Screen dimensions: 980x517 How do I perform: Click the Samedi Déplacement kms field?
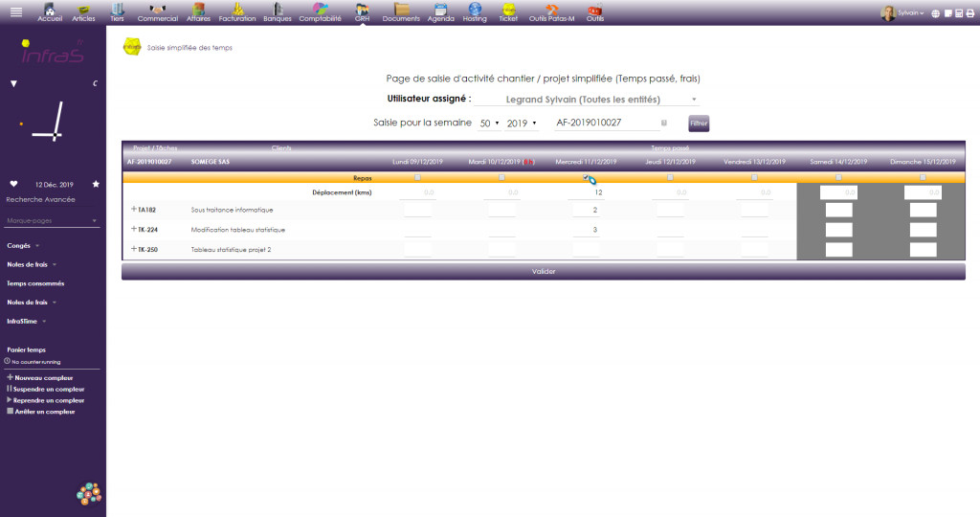[x=838, y=192]
